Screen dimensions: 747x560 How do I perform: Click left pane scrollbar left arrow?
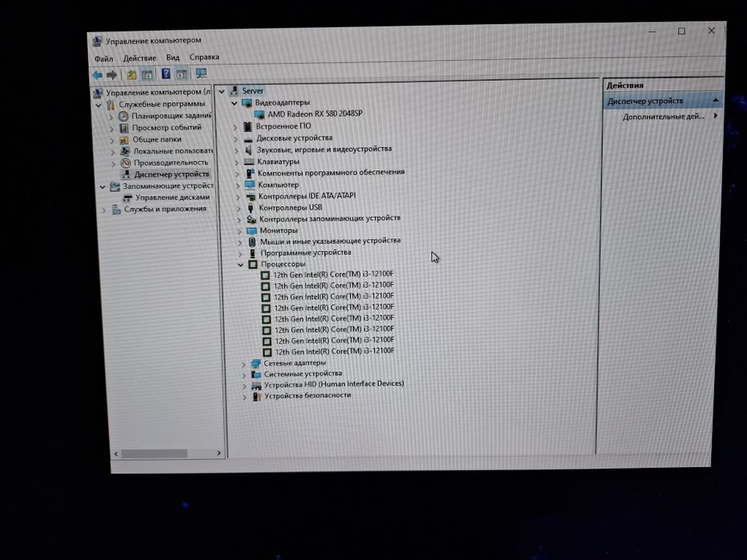tap(116, 454)
